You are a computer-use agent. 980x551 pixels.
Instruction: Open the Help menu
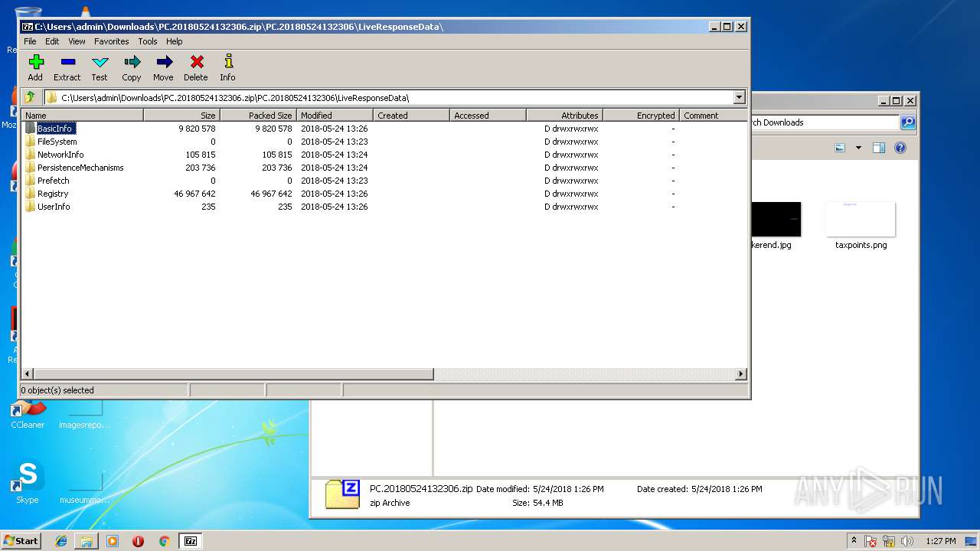tap(175, 41)
